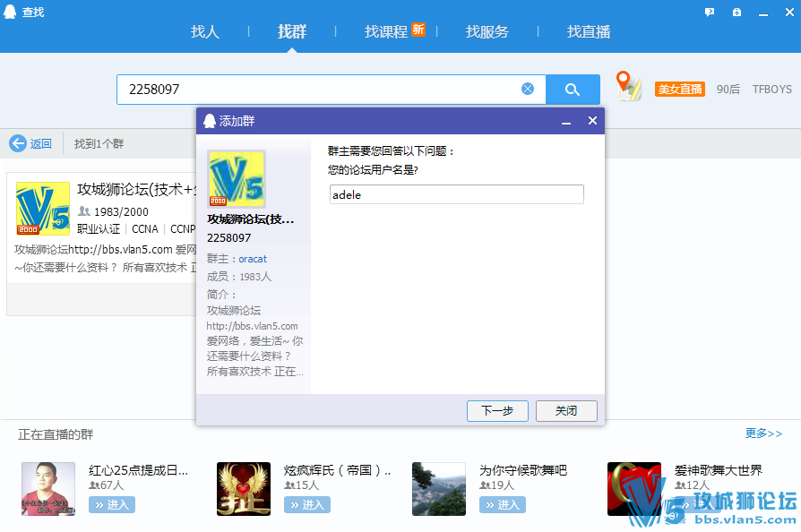Open the 找服务 tab
Screen dimensions: 801x532
click(487, 31)
